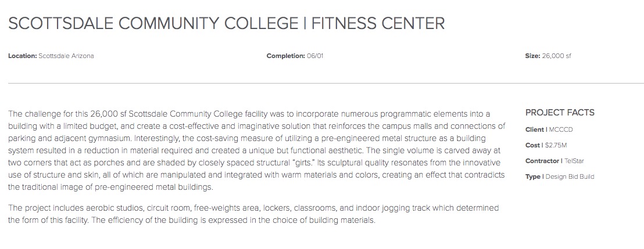Click the horizontal divider line below the header
Screen dimensions: 644x249
326,83
